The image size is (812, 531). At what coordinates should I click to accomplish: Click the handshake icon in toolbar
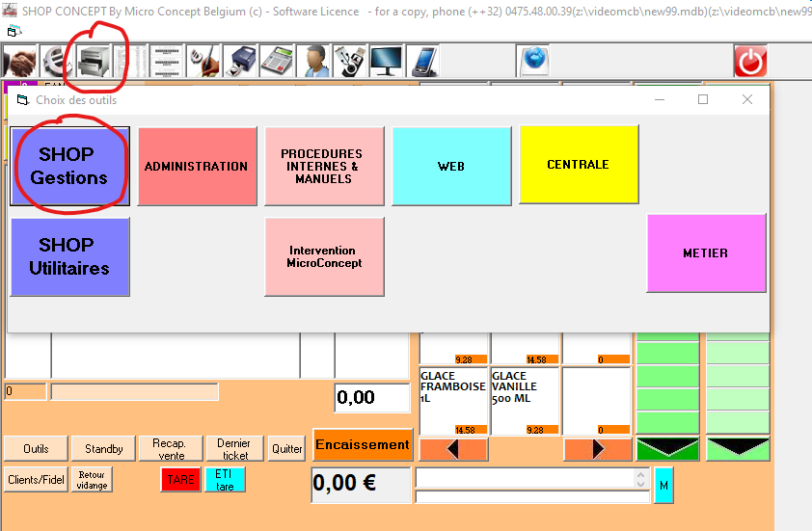pyautogui.click(x=20, y=61)
